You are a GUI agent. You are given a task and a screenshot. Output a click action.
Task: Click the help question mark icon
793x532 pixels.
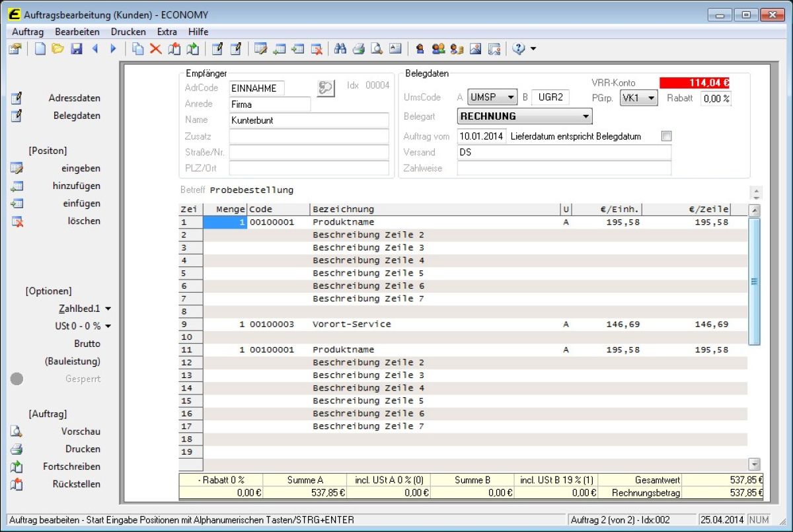click(x=518, y=49)
